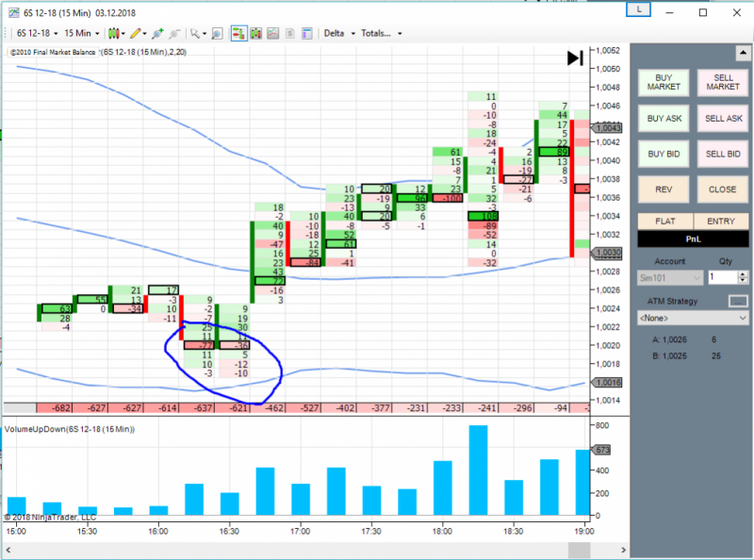Click the 1,0016 price marker
Screen dimensions: 754x560
(607, 383)
